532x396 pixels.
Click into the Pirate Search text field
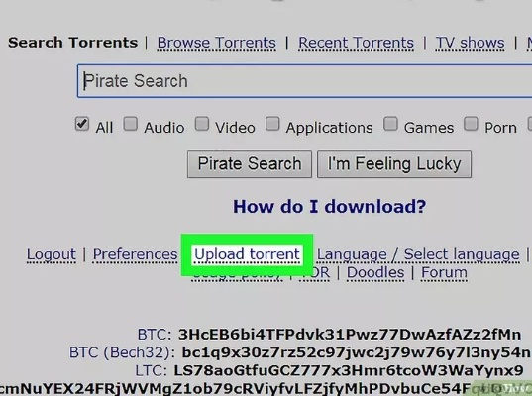(x=304, y=81)
